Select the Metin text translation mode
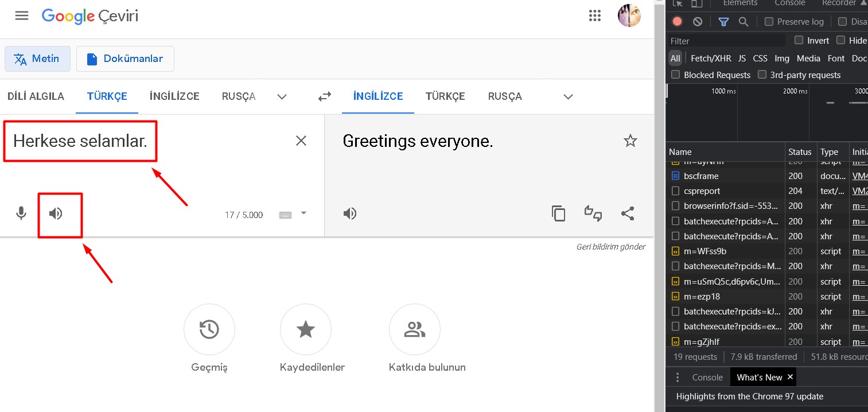Image resolution: width=868 pixels, height=412 pixels. pos(37,59)
